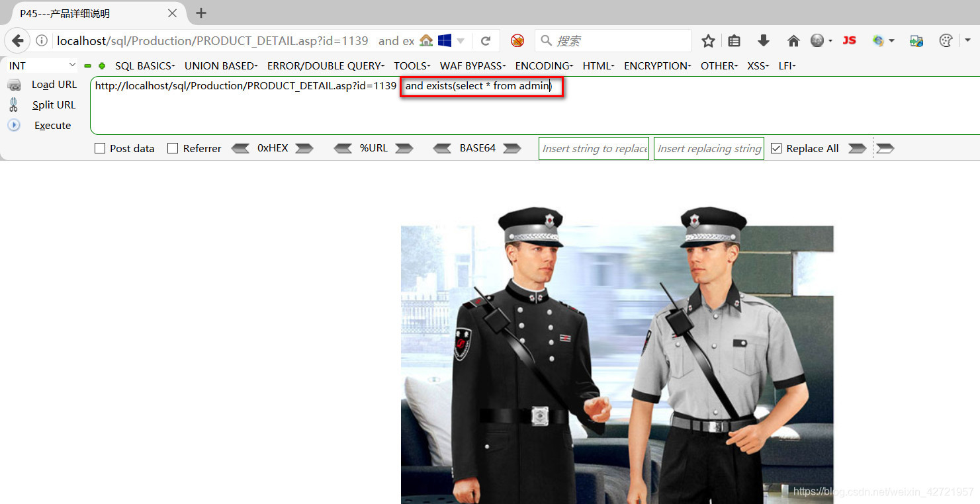Click the globe toolbar icon
This screenshot has height=504, width=980.
[x=817, y=41]
